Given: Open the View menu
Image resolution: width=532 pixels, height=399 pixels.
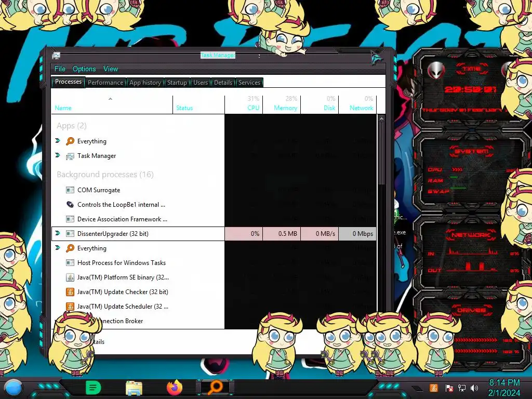Looking at the screenshot, I should pyautogui.click(x=111, y=69).
